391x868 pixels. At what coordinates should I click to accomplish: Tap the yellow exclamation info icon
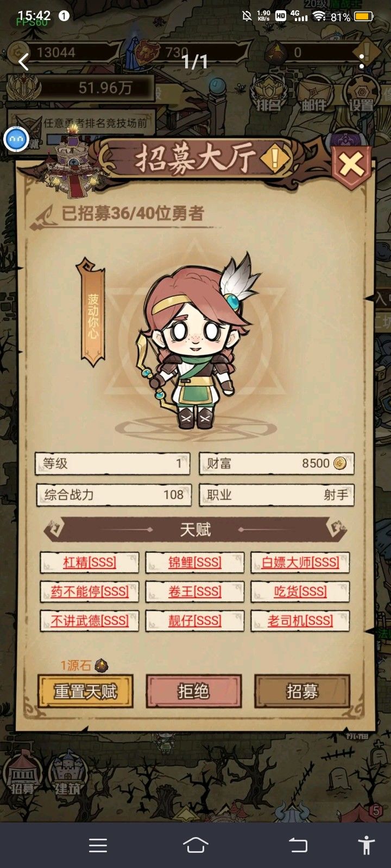tap(275, 158)
